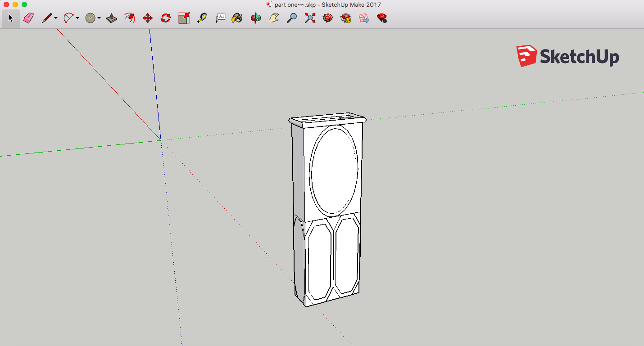Expand the Arc tool dropdown arrow
The image size is (644, 346).
pos(77,18)
